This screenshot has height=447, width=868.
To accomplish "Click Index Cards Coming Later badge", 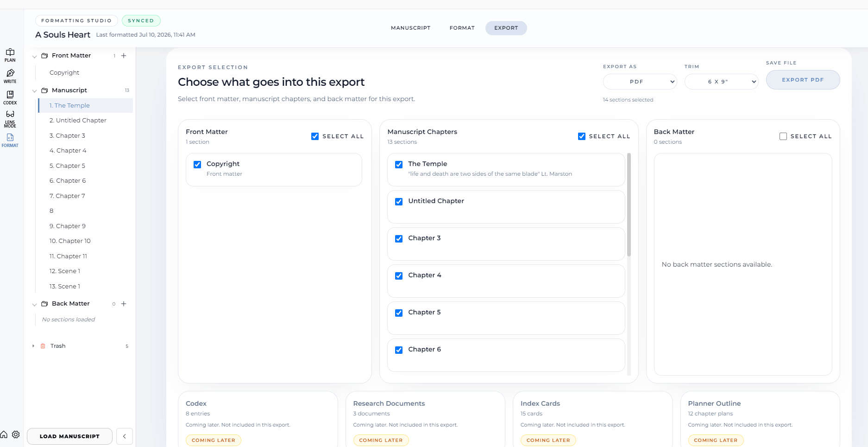I will click(x=548, y=441).
